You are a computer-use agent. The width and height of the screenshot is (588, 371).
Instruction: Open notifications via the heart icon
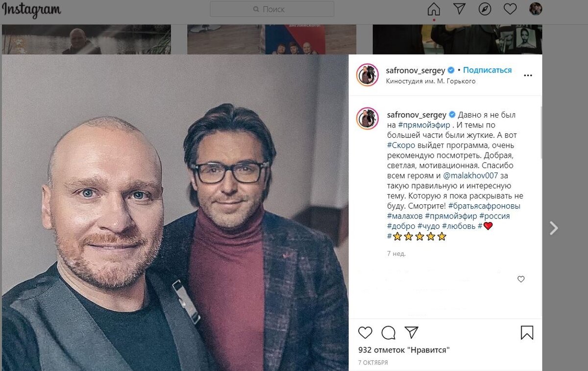click(x=510, y=9)
